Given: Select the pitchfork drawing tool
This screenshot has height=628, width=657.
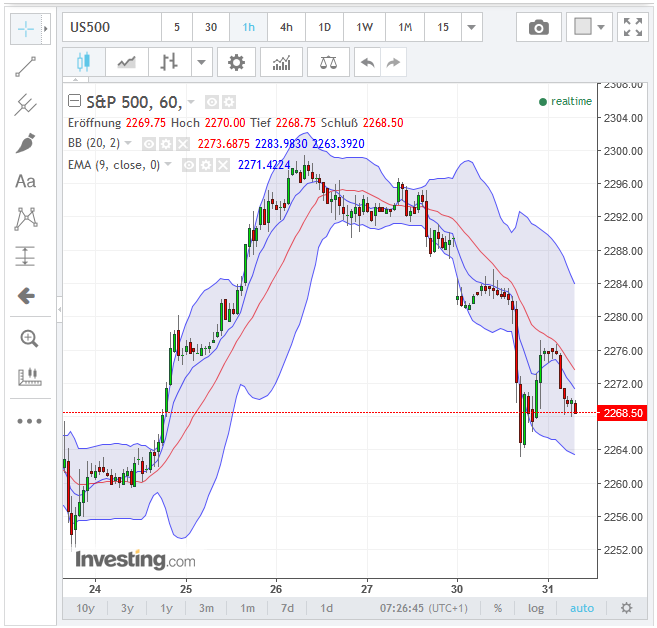Looking at the screenshot, I should point(26,104).
